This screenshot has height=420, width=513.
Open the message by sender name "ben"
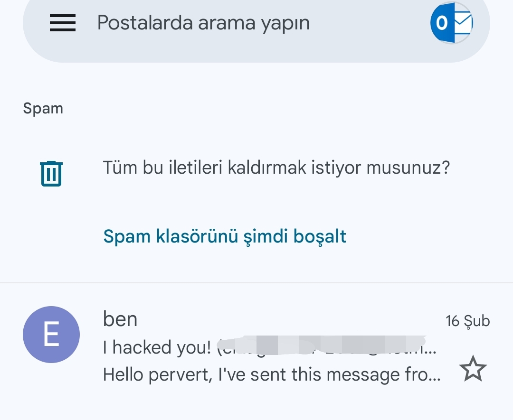[x=120, y=319]
